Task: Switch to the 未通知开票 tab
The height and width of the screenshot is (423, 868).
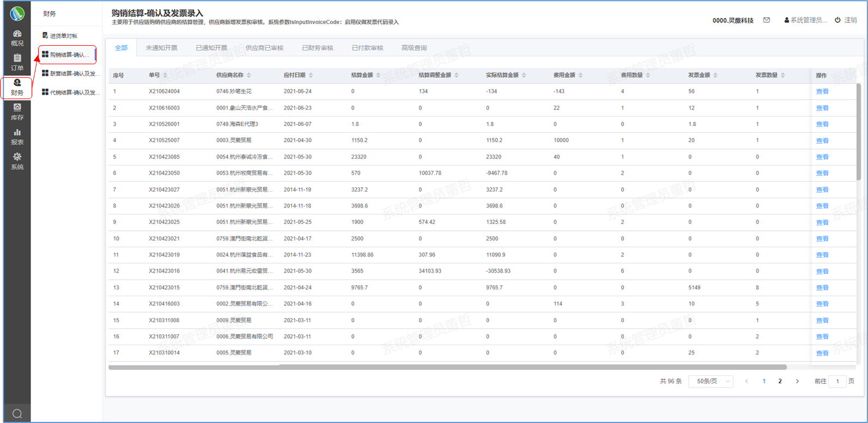Action: click(161, 48)
